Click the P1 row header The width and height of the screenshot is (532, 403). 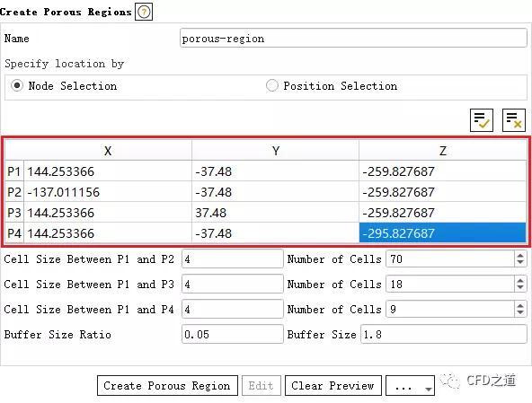coord(14,171)
